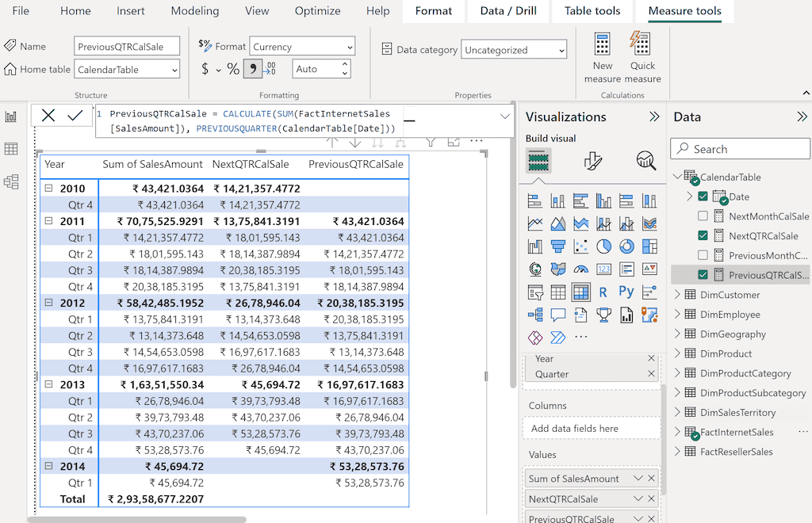Open the Data / Drill tab
Image resolution: width=812 pixels, height=523 pixels.
[507, 11]
